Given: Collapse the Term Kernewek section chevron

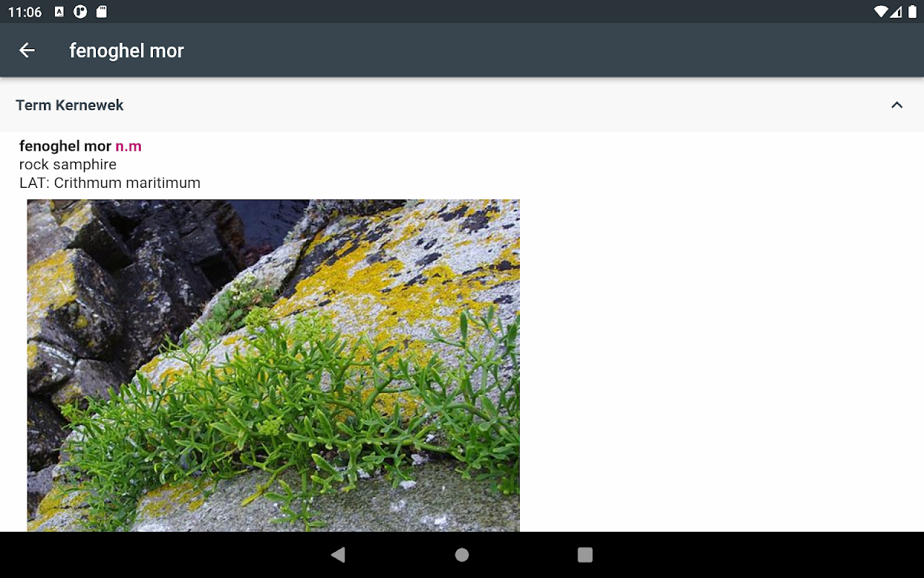Looking at the screenshot, I should click(897, 105).
